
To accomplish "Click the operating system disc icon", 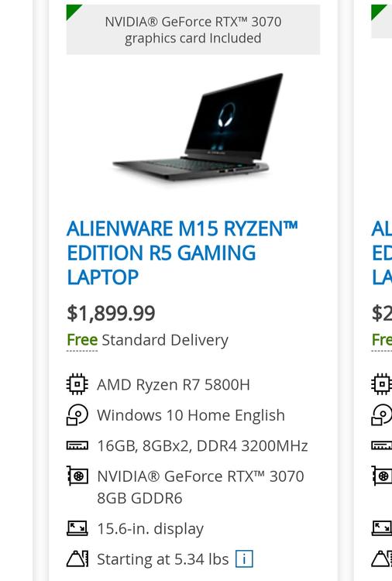I will tap(77, 414).
